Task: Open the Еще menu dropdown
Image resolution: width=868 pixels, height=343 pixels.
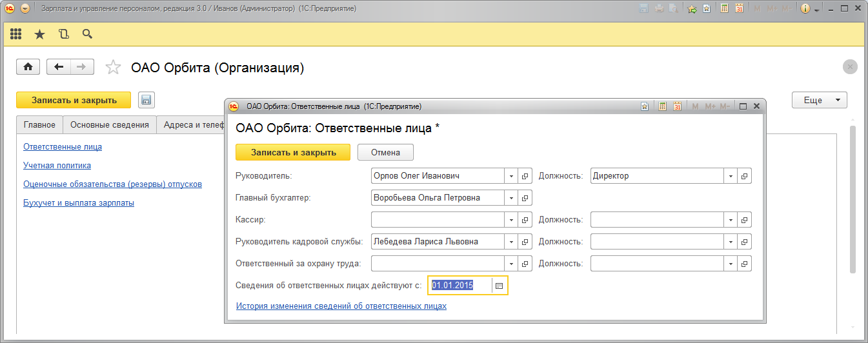Action: tap(819, 100)
